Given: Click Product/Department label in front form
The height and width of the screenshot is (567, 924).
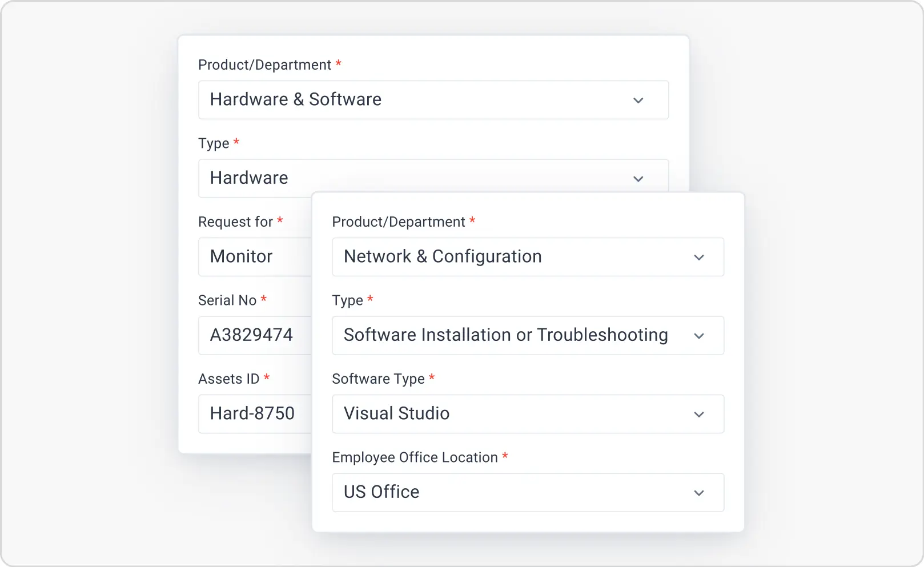Looking at the screenshot, I should (399, 222).
